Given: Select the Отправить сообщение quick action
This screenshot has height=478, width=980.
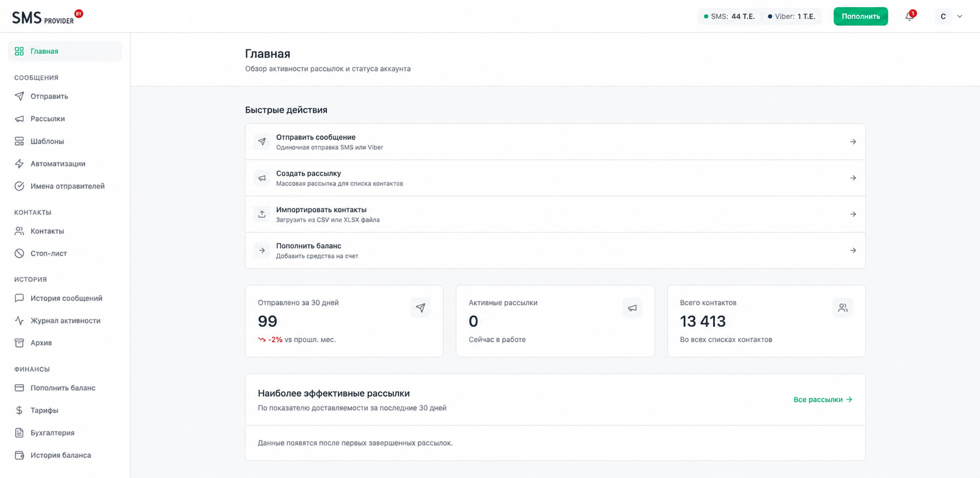Looking at the screenshot, I should pyautogui.click(x=555, y=142).
